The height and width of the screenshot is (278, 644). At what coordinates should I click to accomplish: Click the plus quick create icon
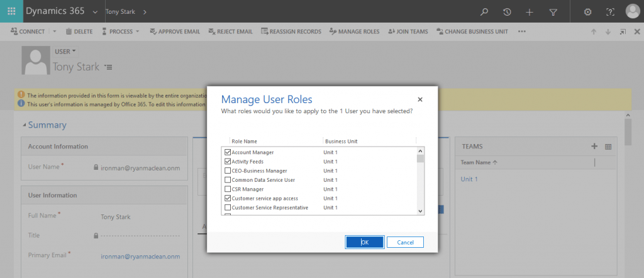[530, 12]
